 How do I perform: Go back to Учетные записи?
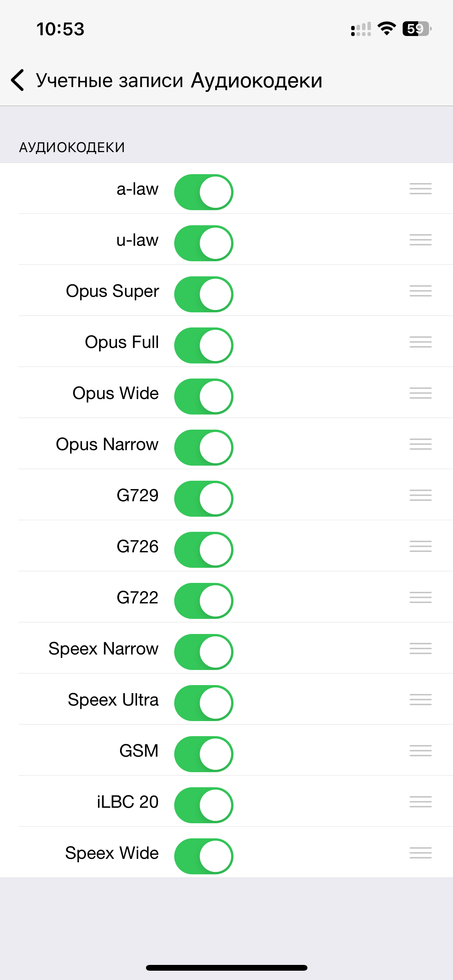tap(109, 81)
